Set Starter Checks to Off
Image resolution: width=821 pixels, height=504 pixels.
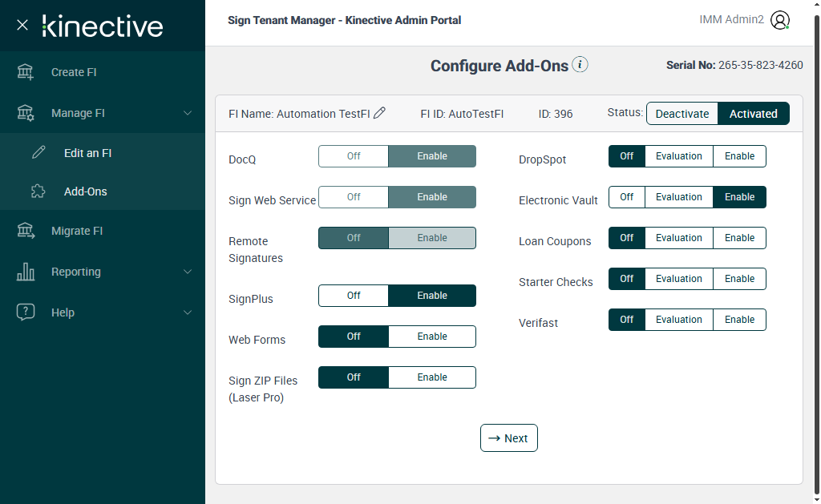tap(627, 278)
